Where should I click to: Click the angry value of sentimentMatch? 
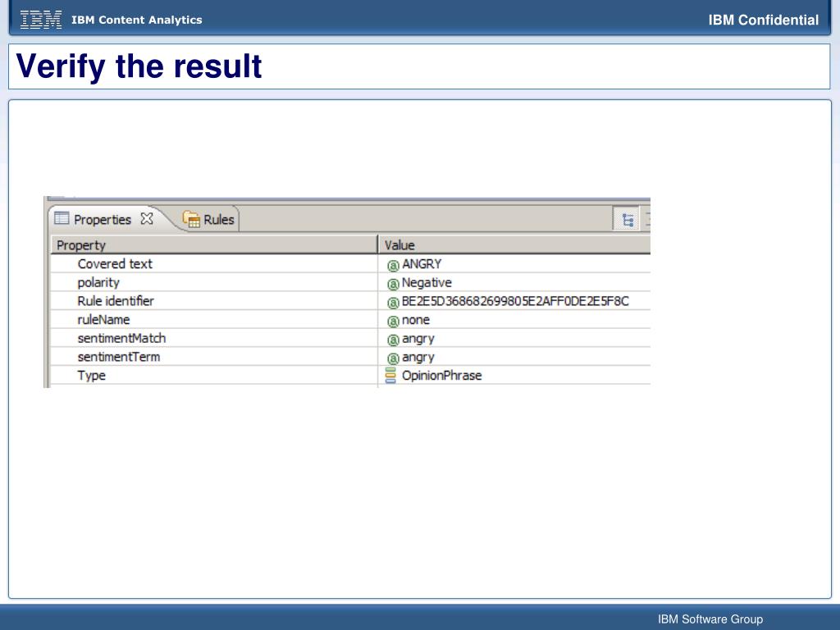(418, 339)
